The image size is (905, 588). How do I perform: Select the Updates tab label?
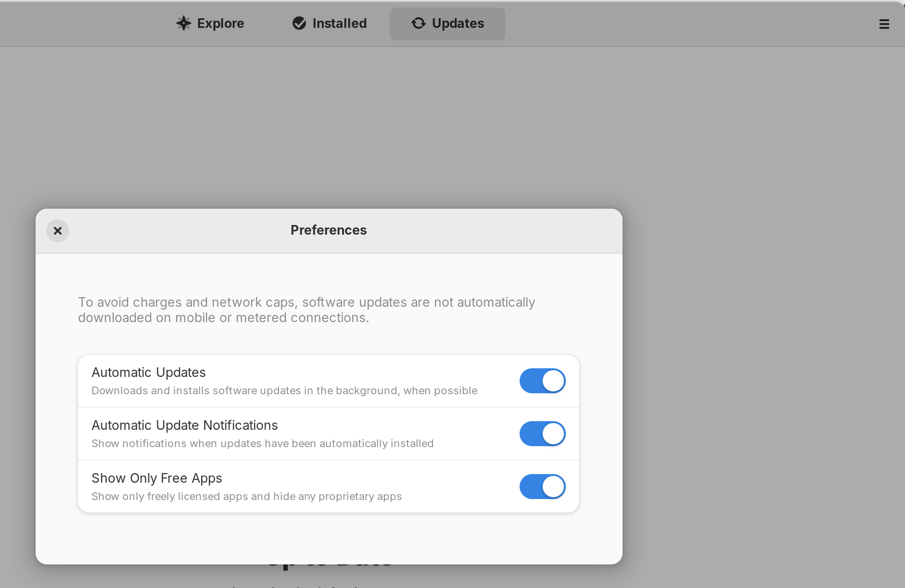[x=458, y=24]
